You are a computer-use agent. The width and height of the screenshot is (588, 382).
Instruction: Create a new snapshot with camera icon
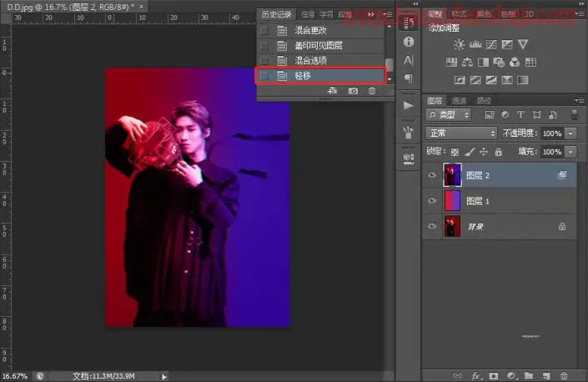click(x=353, y=91)
